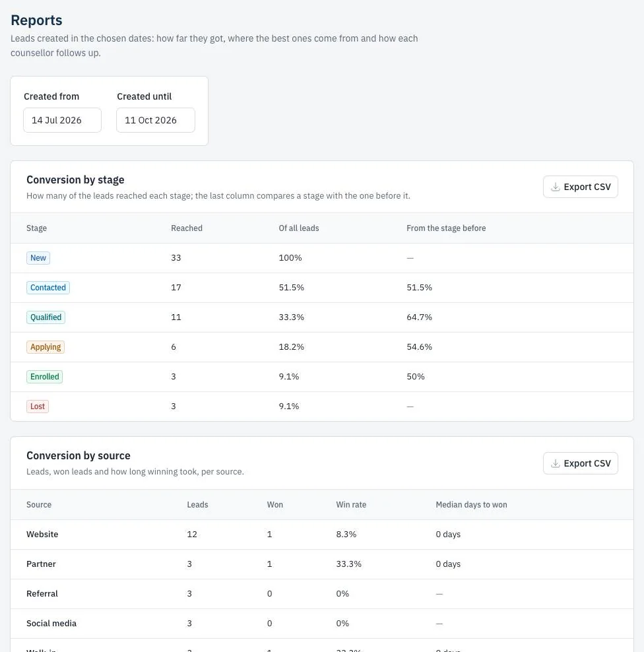Viewport: 644px width, 652px height.
Task: Click Reached value 6 for Applying
Action: [174, 347]
